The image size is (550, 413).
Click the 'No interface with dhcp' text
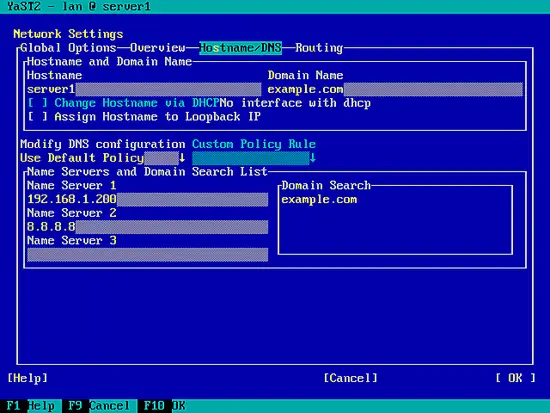click(295, 103)
